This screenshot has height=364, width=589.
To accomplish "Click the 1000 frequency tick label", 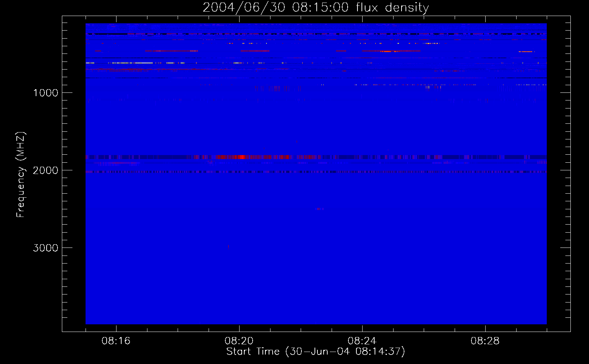I will point(46,93).
